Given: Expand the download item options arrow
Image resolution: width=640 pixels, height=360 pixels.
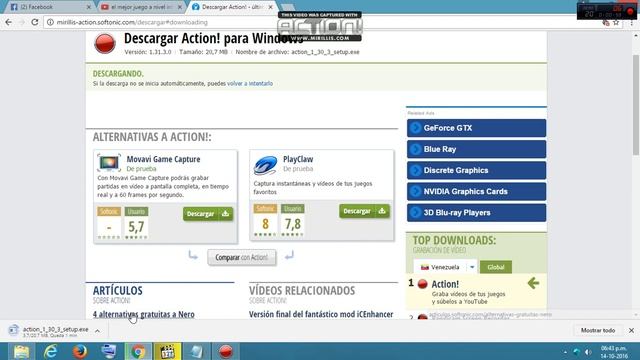Looking at the screenshot, I should pyautogui.click(x=97, y=331).
